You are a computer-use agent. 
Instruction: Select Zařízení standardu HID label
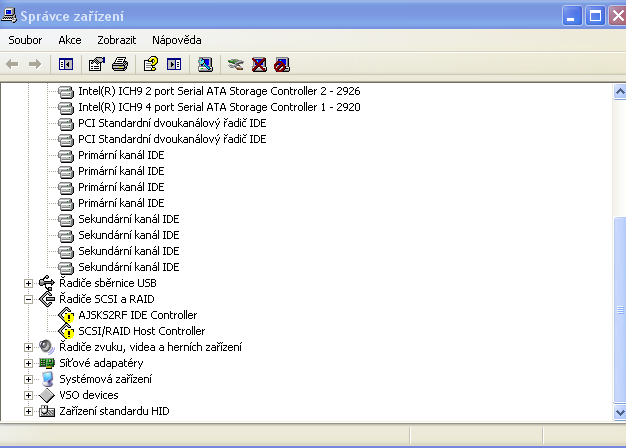pos(114,411)
